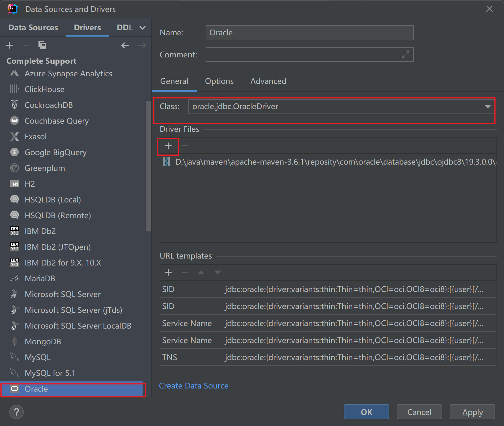The width and height of the screenshot is (504, 426).
Task: Open the Options tab
Action: click(x=219, y=81)
